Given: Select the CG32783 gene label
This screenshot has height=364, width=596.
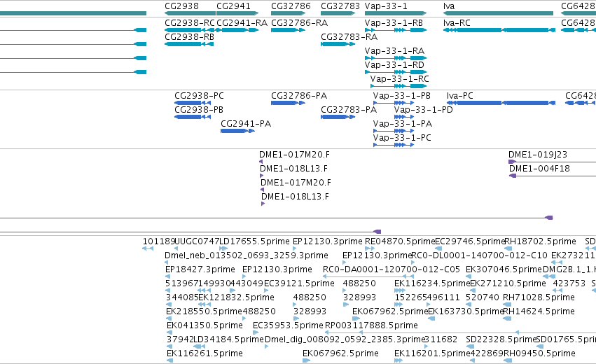Looking at the screenshot, I should [x=340, y=6].
